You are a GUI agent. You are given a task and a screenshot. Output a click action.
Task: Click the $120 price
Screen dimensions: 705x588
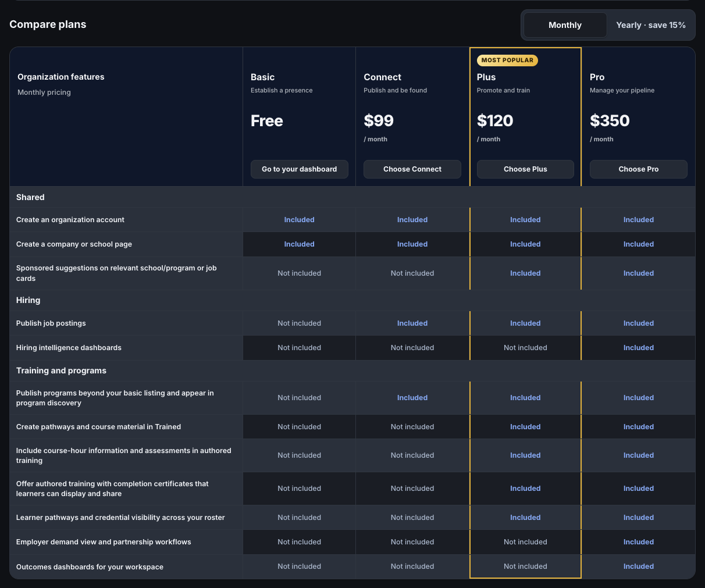[x=495, y=120]
